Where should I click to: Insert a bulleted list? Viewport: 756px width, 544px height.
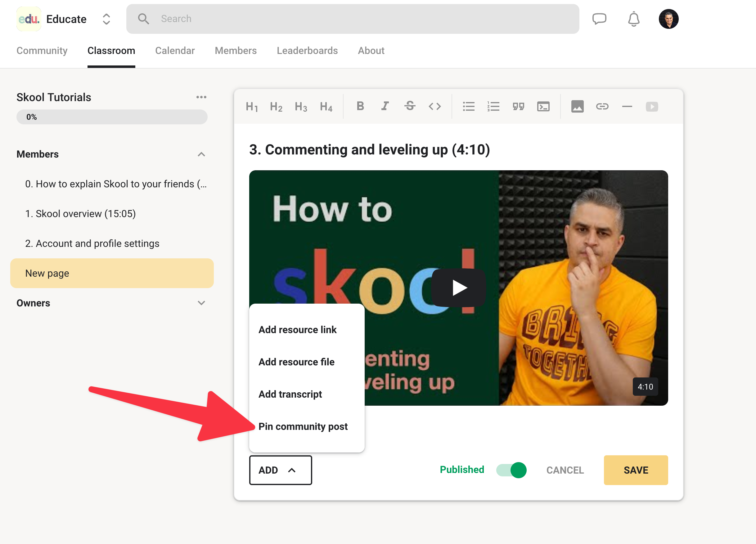[468, 106]
